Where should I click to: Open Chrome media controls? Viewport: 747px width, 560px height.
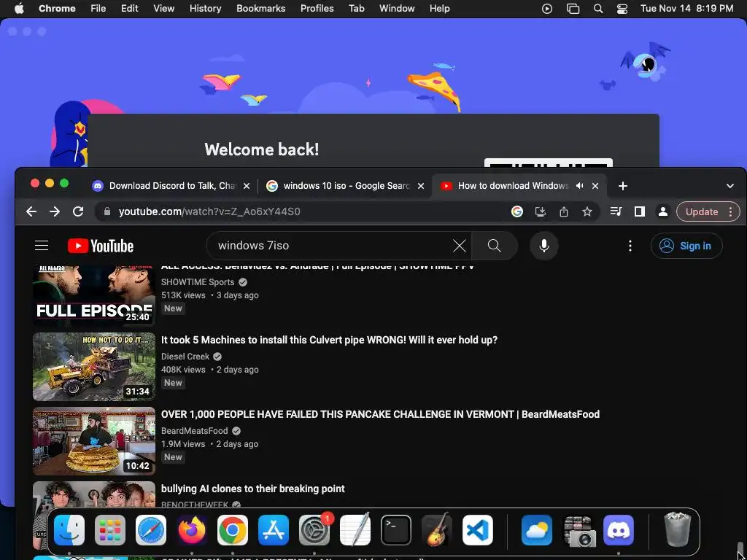click(616, 211)
